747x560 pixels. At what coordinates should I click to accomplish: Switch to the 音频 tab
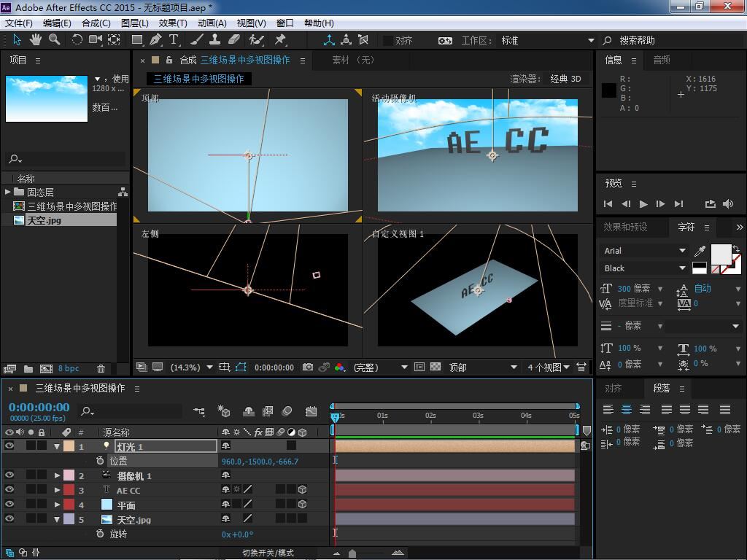pyautogui.click(x=662, y=60)
